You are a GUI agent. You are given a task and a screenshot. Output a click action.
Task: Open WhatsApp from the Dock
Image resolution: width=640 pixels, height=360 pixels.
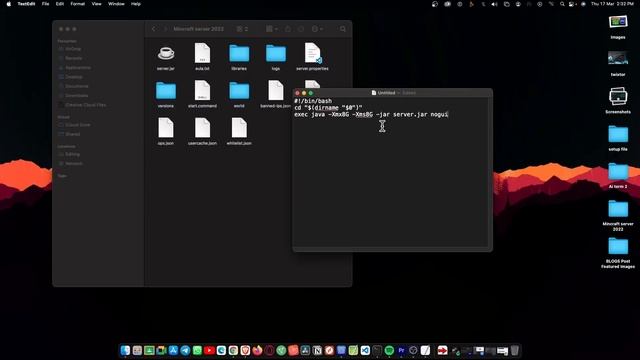(197, 350)
